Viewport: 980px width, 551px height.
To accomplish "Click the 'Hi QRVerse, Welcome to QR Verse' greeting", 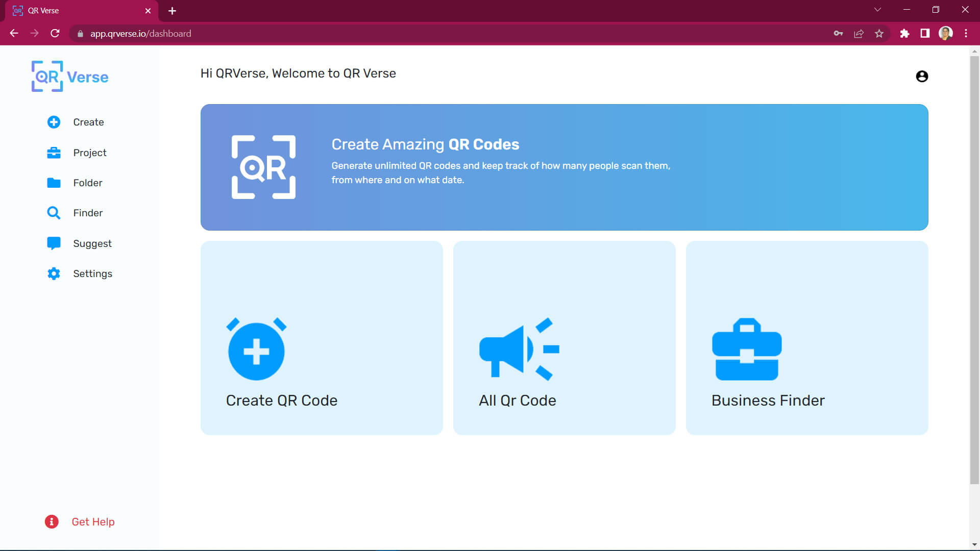I will point(298,73).
